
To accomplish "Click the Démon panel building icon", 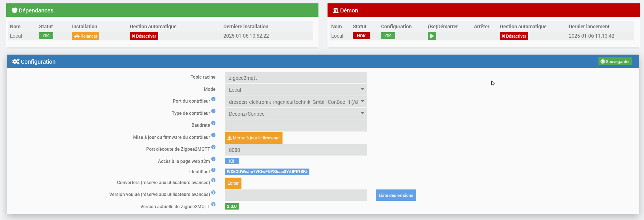I will pos(336,10).
